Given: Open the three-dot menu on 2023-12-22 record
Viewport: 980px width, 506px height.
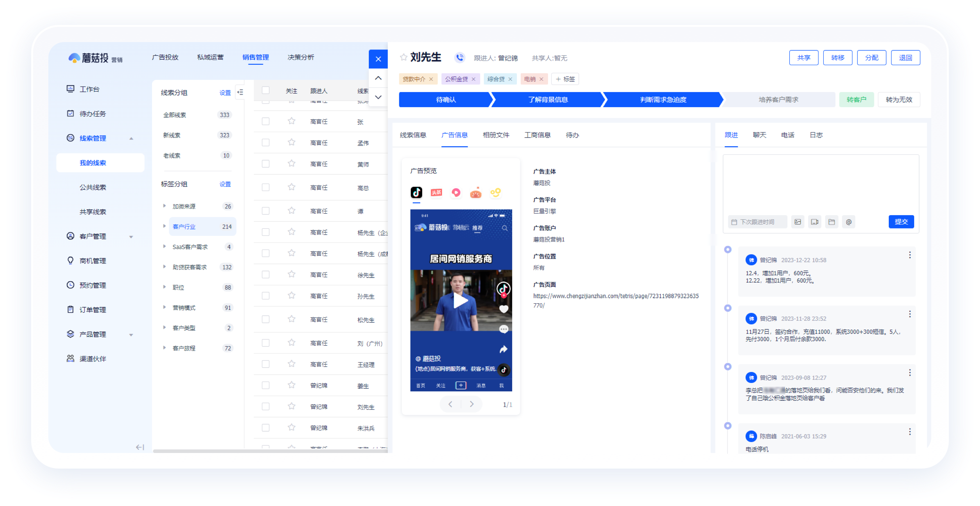Looking at the screenshot, I should [909, 255].
